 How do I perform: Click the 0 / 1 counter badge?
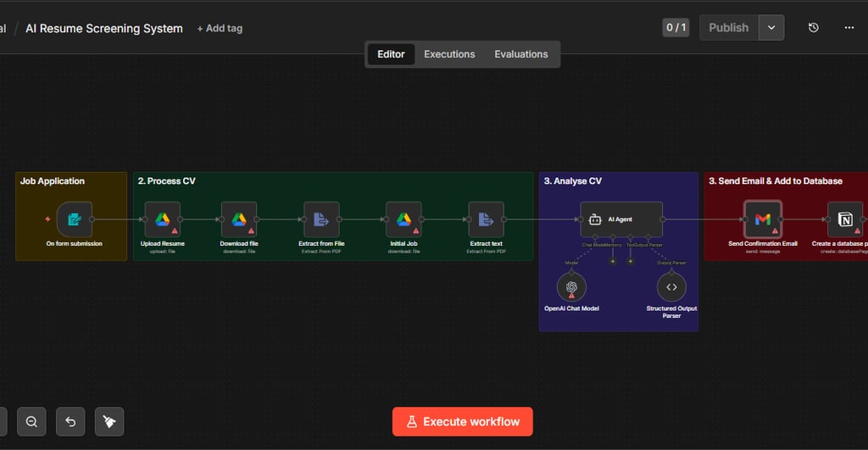click(x=676, y=28)
